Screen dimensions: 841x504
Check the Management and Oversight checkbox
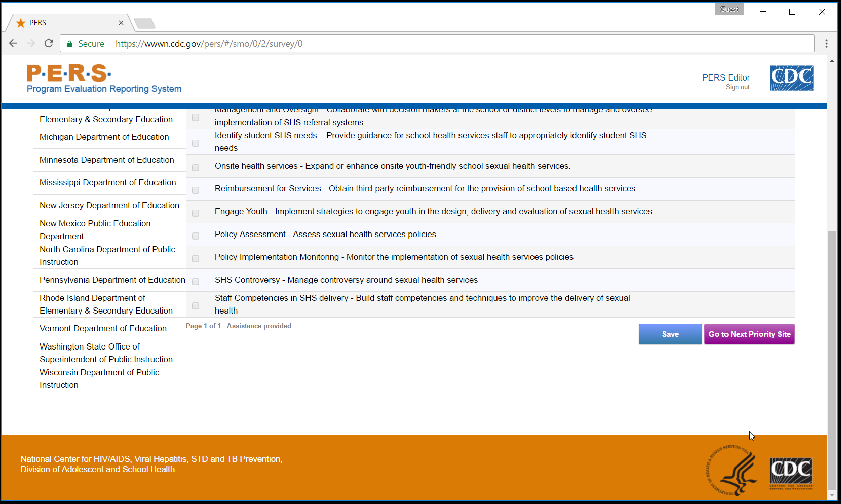click(196, 118)
